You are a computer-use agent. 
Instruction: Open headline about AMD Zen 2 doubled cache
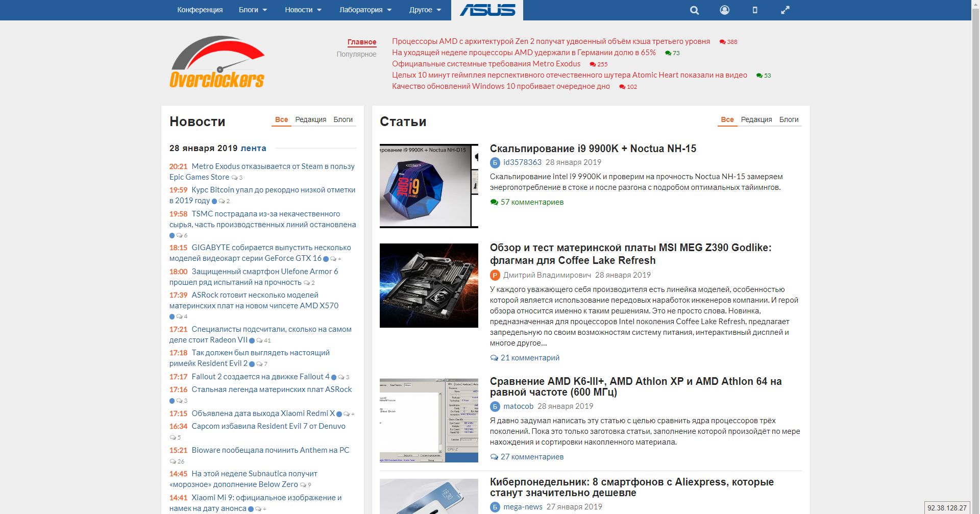pyautogui.click(x=551, y=42)
